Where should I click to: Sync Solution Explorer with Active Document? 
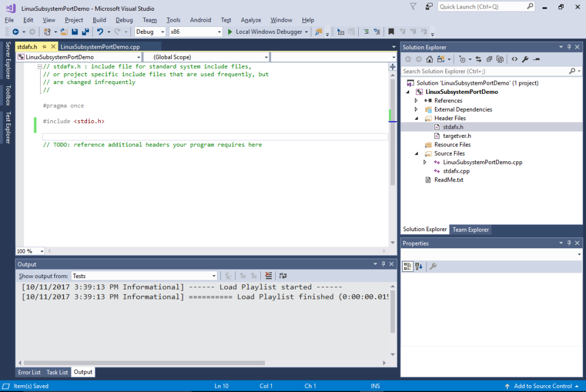(x=478, y=59)
